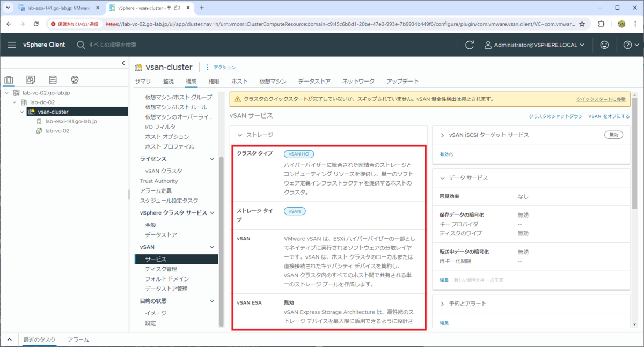The image size is (644, 347).
Task: Open vSAN クラスタ license page
Action: [163, 171]
